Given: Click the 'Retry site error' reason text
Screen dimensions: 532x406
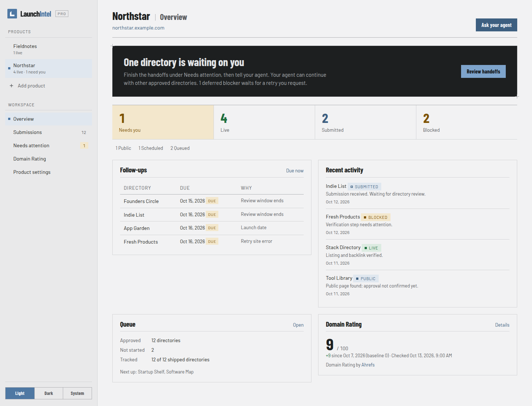Looking at the screenshot, I should [x=256, y=241].
